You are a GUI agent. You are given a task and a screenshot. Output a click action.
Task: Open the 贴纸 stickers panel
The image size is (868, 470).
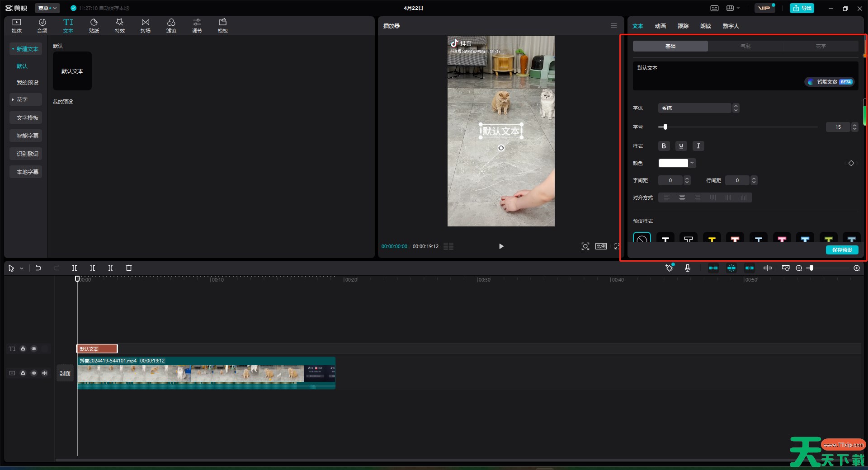click(94, 26)
